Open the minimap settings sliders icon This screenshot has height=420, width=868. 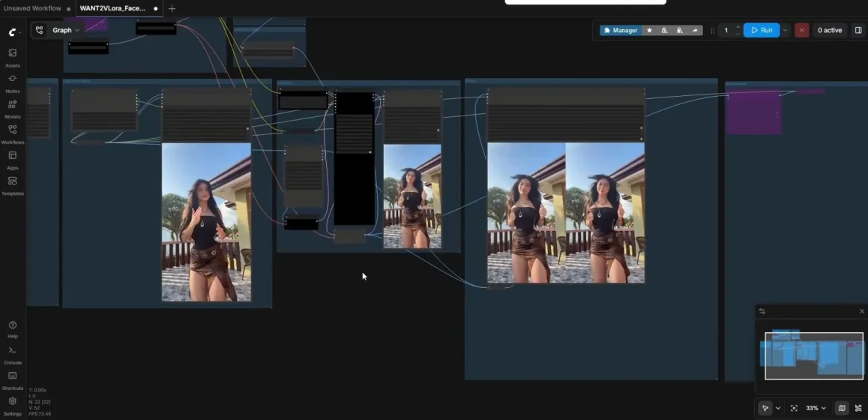click(762, 311)
